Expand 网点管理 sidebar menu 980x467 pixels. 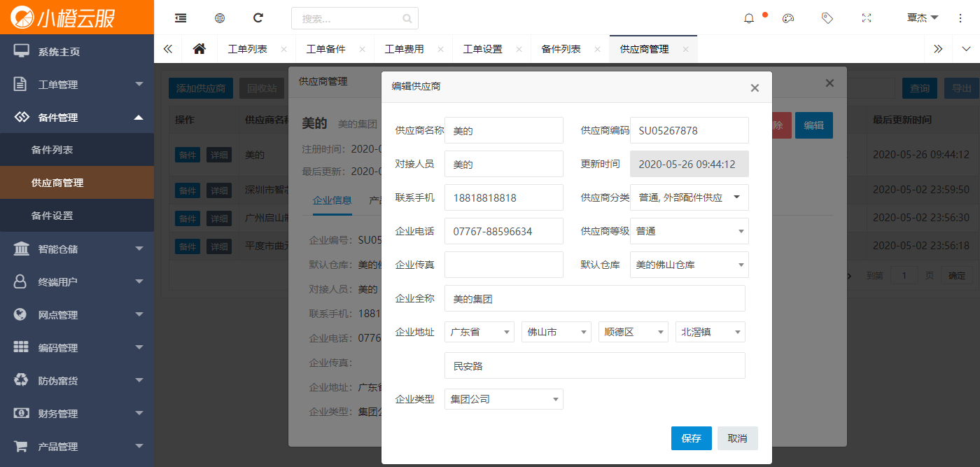[x=77, y=314]
